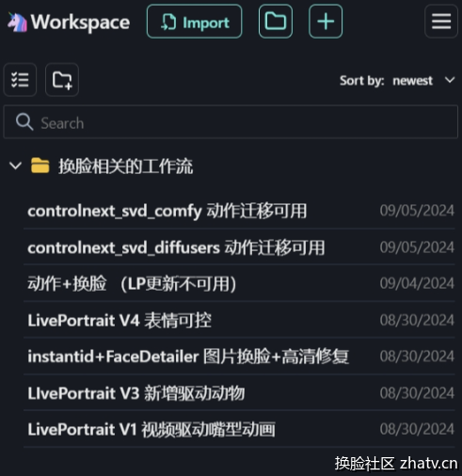Create a new folder with folder-plus icon
The image size is (462, 476).
click(x=62, y=80)
